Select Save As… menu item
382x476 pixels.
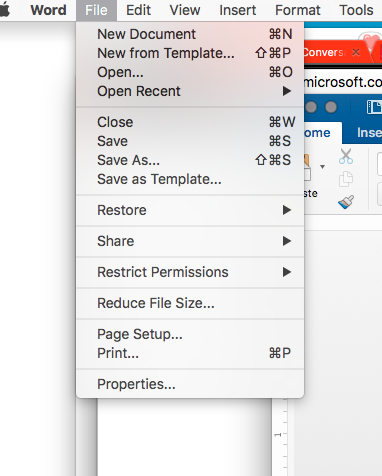click(190, 160)
